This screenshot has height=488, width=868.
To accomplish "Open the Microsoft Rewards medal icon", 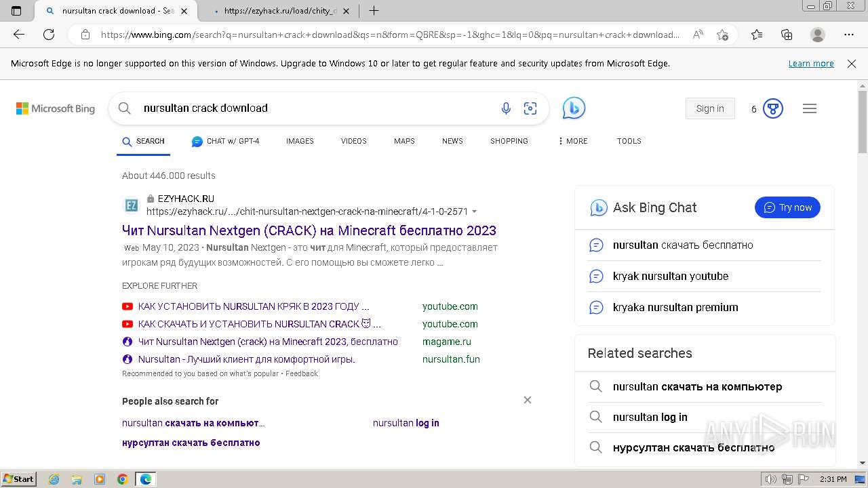I will click(x=773, y=108).
